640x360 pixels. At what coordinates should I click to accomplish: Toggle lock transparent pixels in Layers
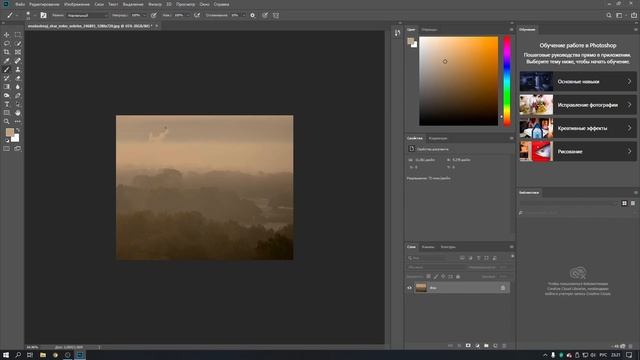point(429,276)
